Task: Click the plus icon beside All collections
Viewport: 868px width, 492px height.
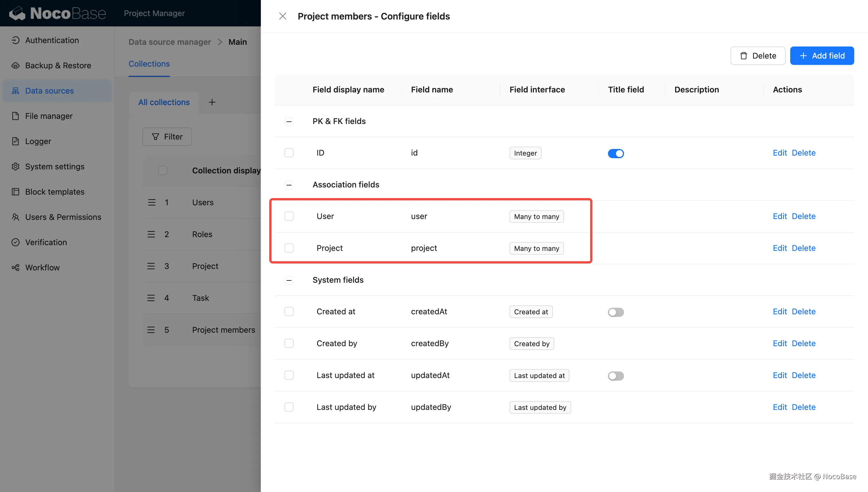Action: click(x=212, y=102)
